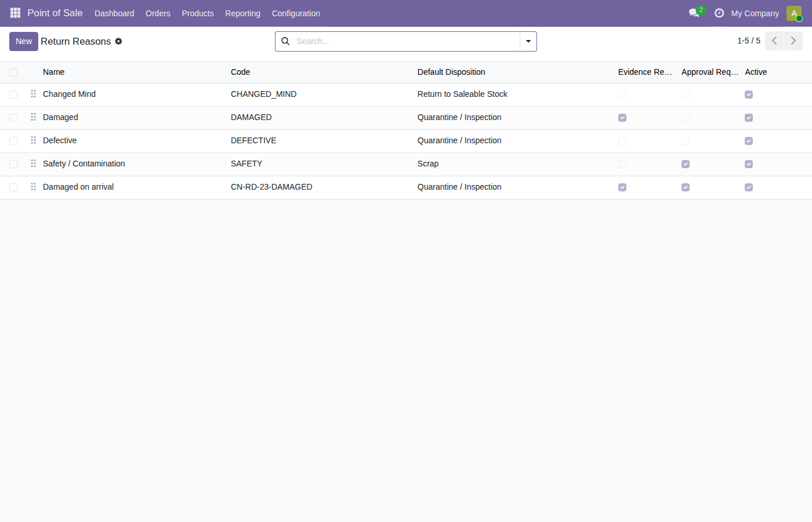Grab the drag handle for Changed Mind
The image size is (812, 522).
(x=33, y=94)
